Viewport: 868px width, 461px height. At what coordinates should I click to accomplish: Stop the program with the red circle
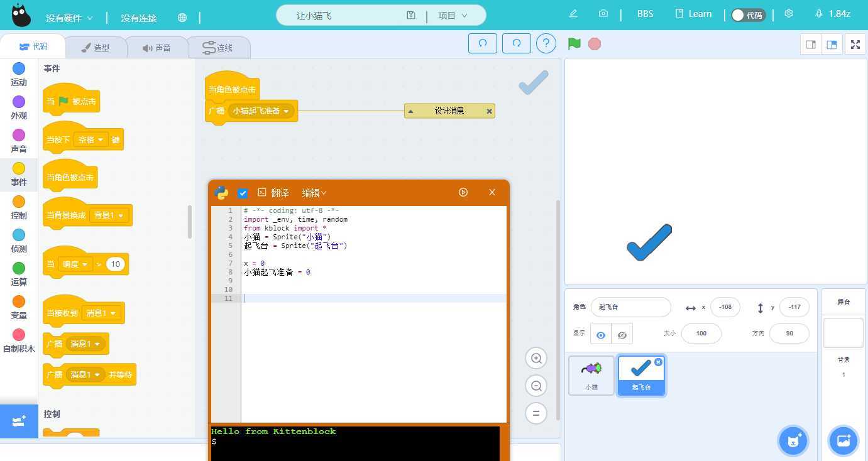pos(595,44)
